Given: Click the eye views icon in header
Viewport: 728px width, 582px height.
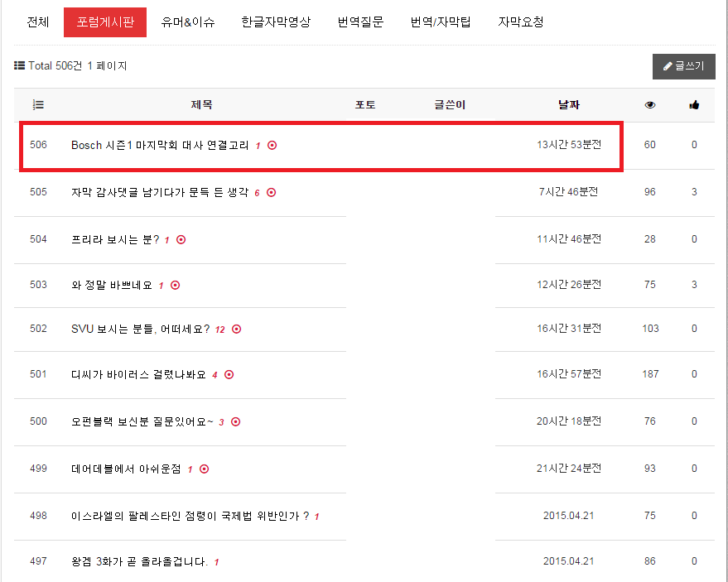Looking at the screenshot, I should [x=650, y=105].
